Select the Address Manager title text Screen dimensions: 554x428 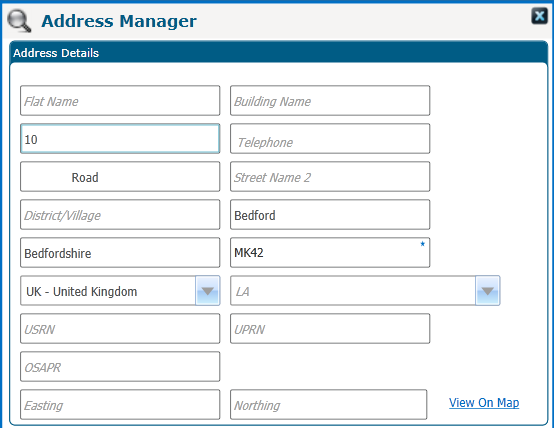(x=119, y=21)
